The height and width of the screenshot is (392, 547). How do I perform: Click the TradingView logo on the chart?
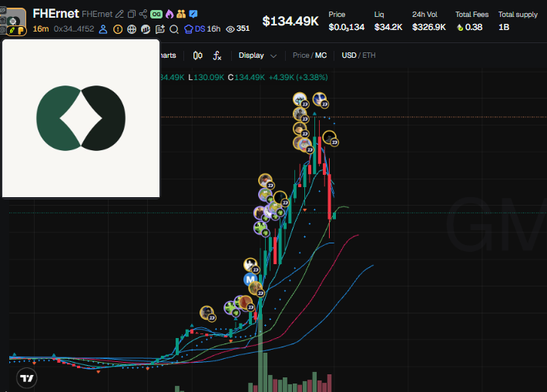[x=26, y=378]
